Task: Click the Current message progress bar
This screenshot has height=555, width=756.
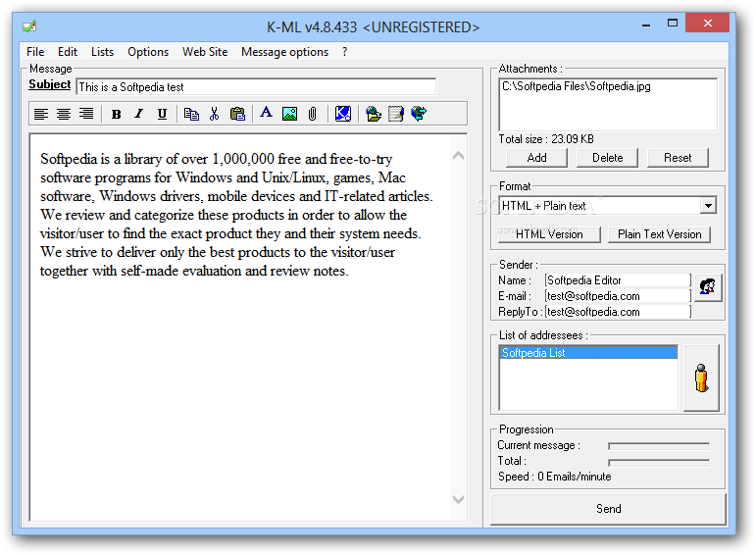Action: [x=659, y=446]
